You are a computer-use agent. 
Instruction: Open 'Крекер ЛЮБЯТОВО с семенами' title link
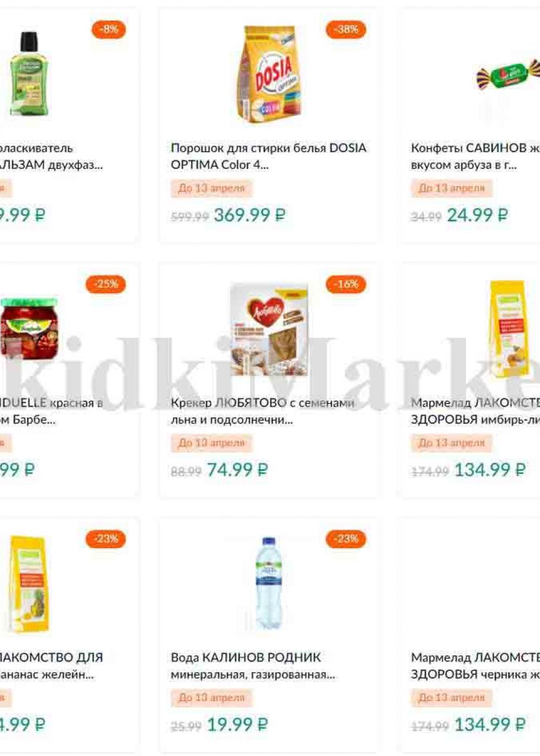click(262, 411)
